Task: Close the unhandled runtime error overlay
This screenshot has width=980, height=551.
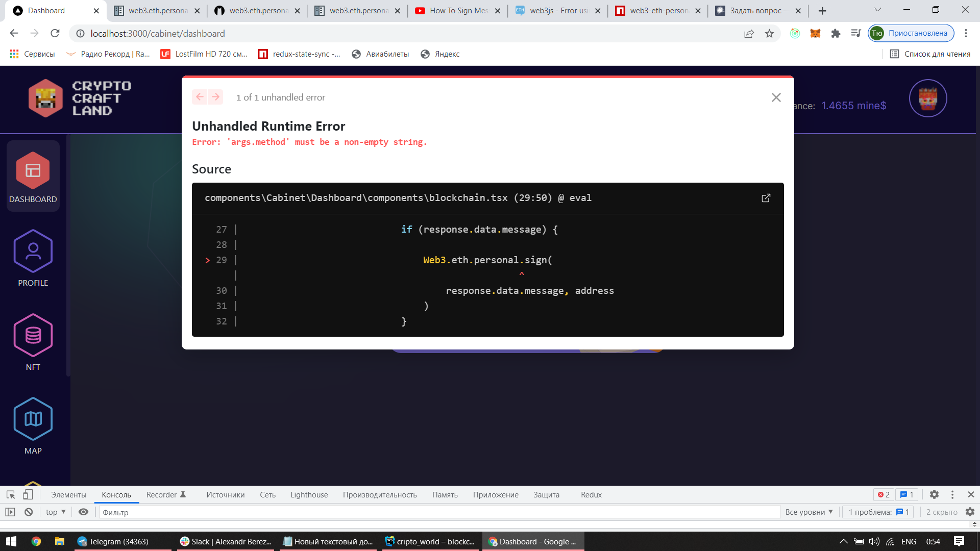Action: [x=776, y=97]
